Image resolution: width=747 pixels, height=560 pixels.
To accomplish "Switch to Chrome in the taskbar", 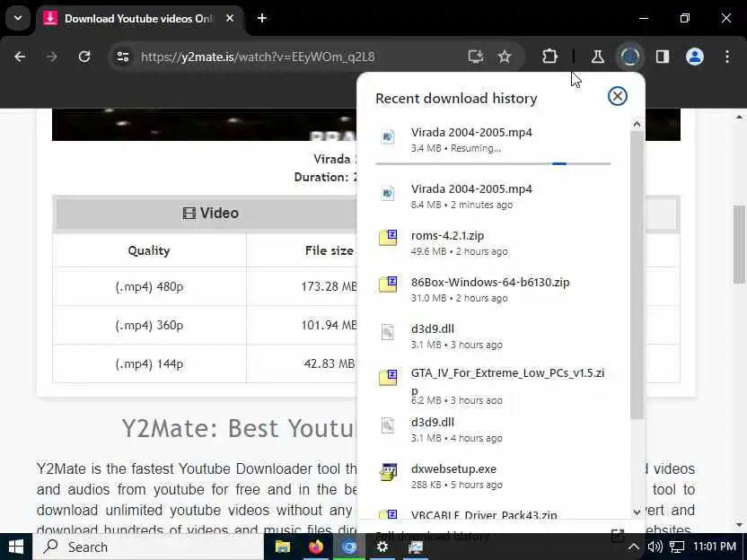I will [x=348, y=547].
